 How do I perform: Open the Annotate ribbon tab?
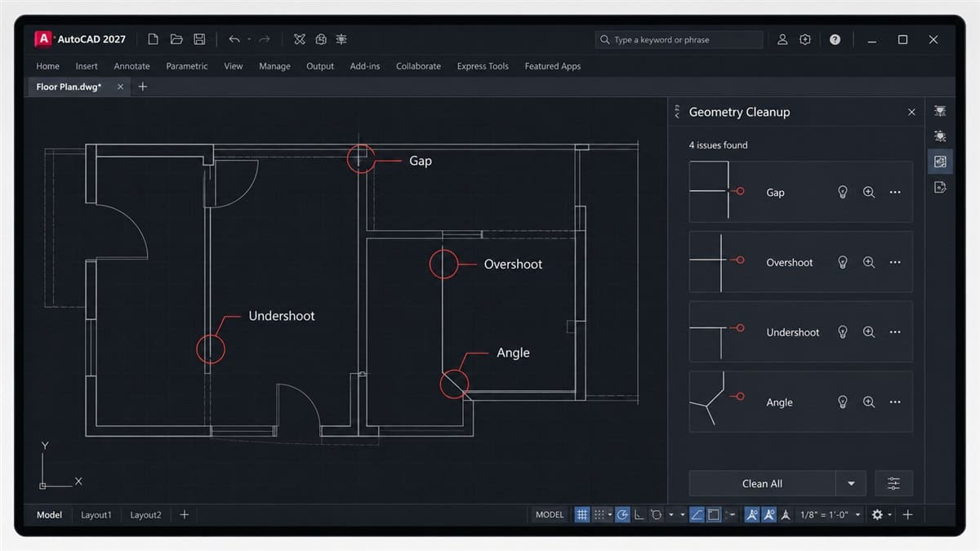pos(131,66)
